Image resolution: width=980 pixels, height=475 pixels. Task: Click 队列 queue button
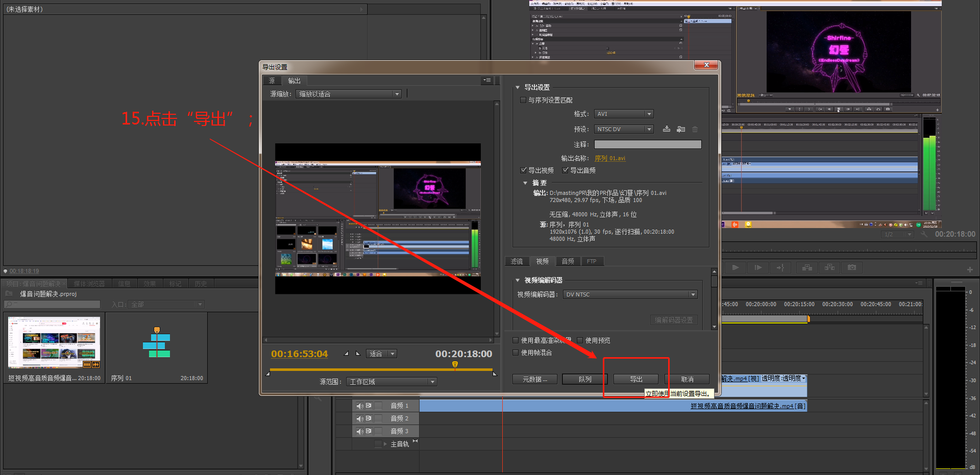pyautogui.click(x=585, y=379)
